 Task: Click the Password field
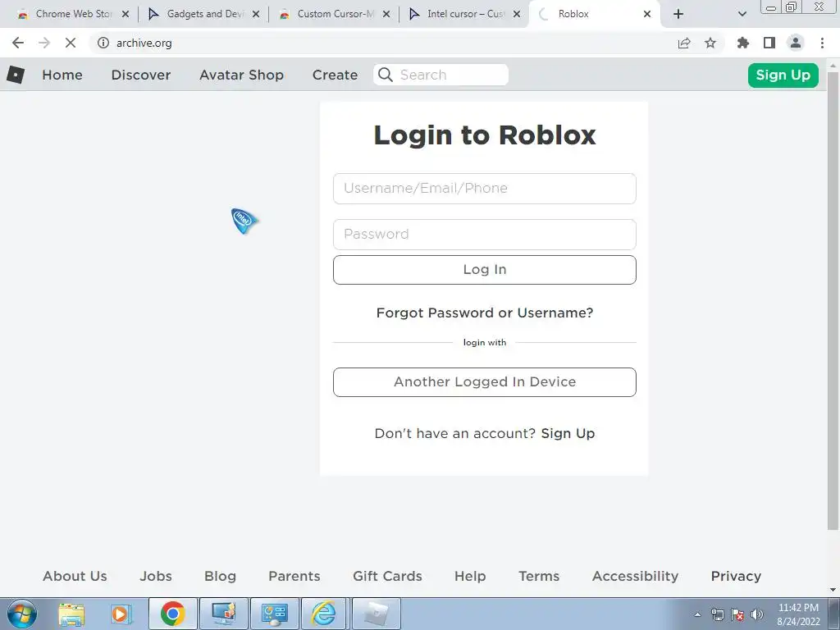(x=484, y=235)
